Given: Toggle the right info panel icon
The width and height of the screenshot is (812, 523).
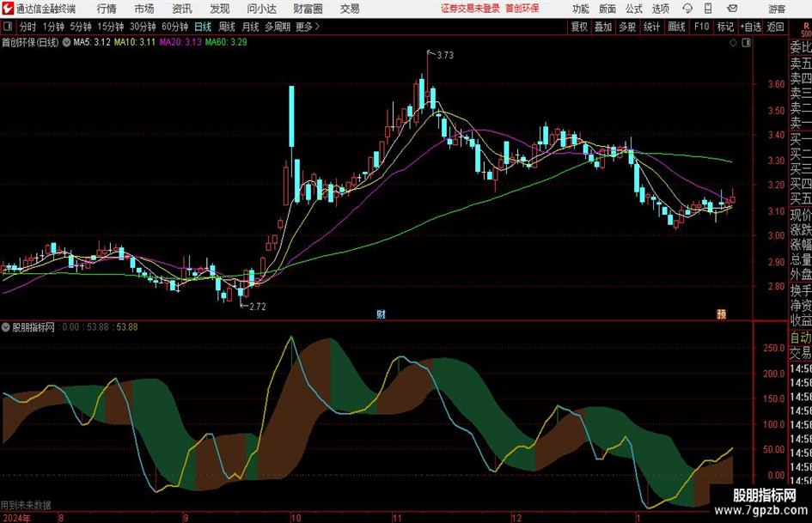Looking at the screenshot, I should (x=746, y=43).
